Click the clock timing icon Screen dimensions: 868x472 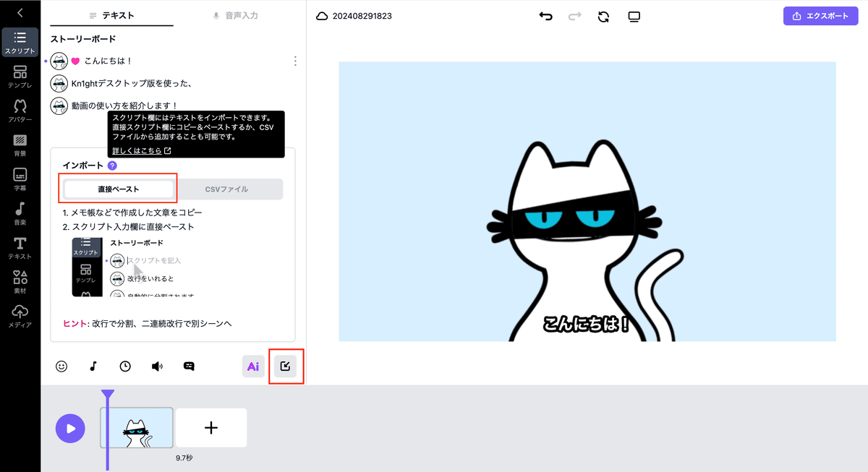pyautogui.click(x=125, y=366)
